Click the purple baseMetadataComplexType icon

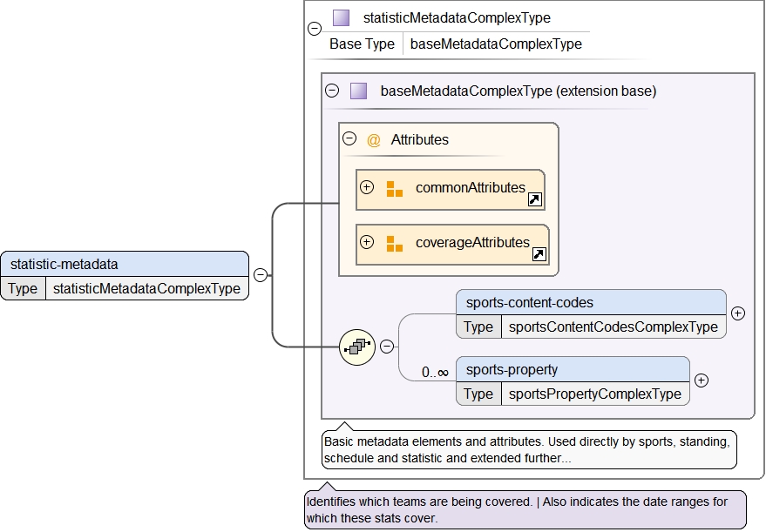click(358, 91)
